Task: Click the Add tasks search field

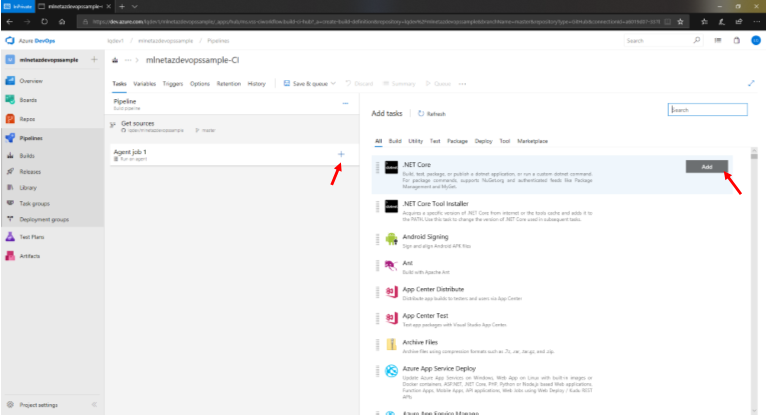Action: [708, 110]
